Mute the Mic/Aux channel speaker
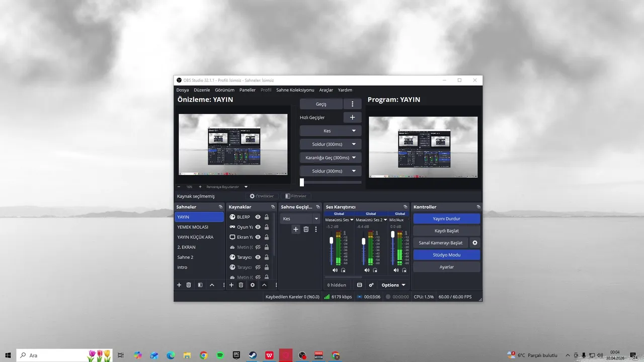The image size is (644, 362). point(396,270)
